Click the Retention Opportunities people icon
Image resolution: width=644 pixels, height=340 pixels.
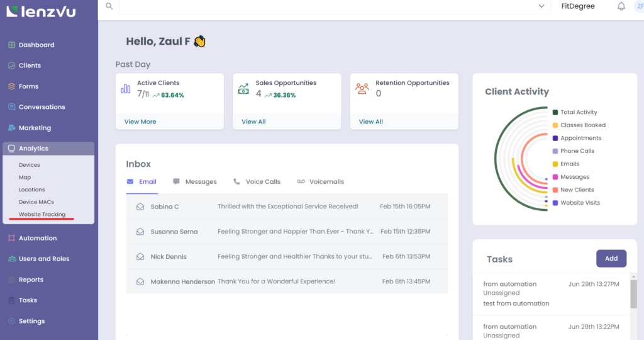tap(362, 89)
